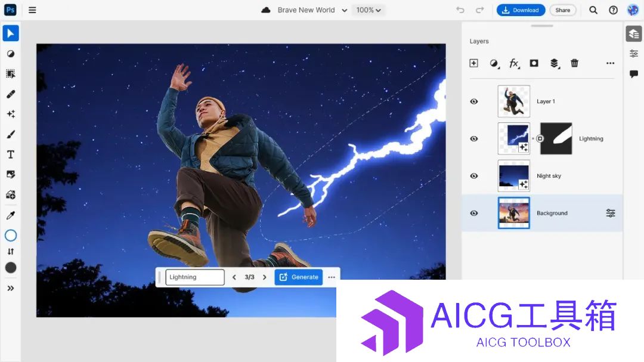Click the white foreground color circle
644x362 pixels.
[x=11, y=236]
